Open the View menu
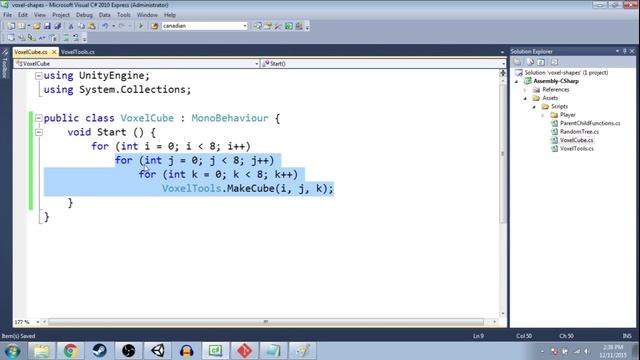 click(40, 15)
